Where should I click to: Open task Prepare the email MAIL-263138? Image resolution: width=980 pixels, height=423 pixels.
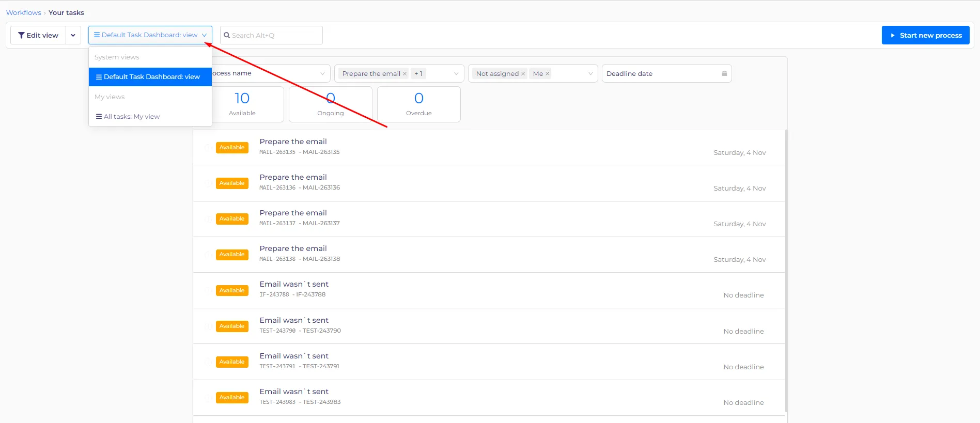pyautogui.click(x=489, y=254)
